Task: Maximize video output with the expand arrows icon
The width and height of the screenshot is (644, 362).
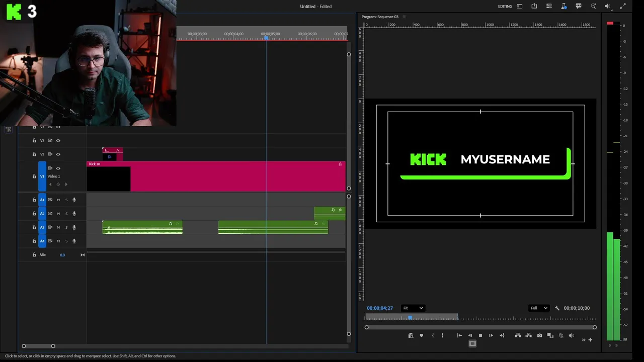Action: coord(623,6)
